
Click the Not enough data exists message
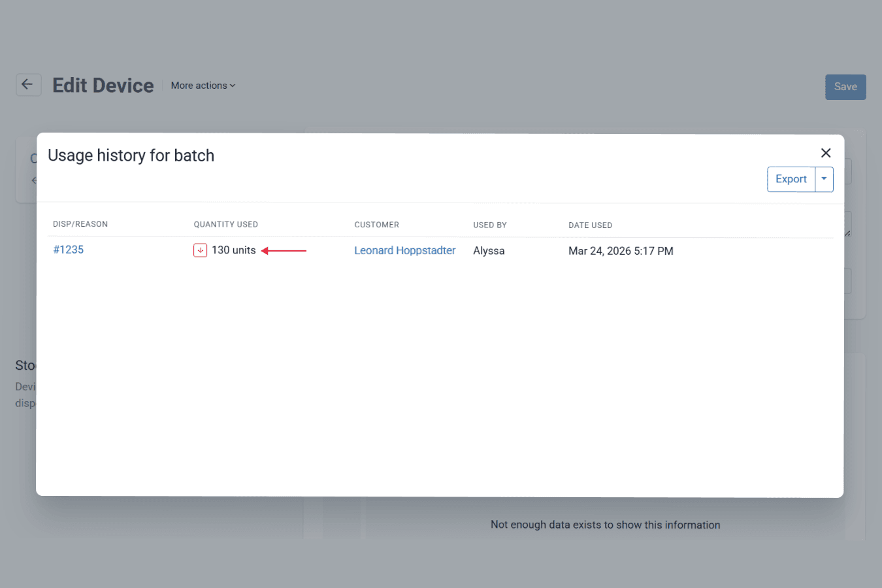tap(605, 525)
